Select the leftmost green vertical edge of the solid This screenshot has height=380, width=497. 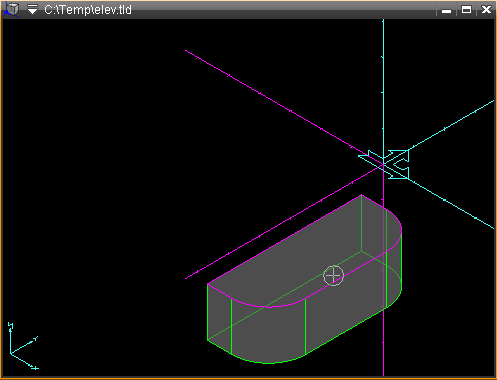(x=207, y=312)
